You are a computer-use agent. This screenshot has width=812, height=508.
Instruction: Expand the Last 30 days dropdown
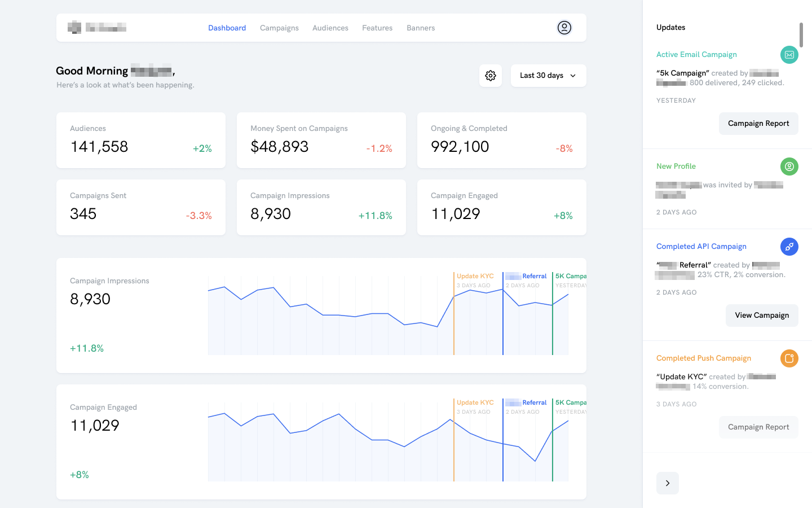[x=548, y=76]
